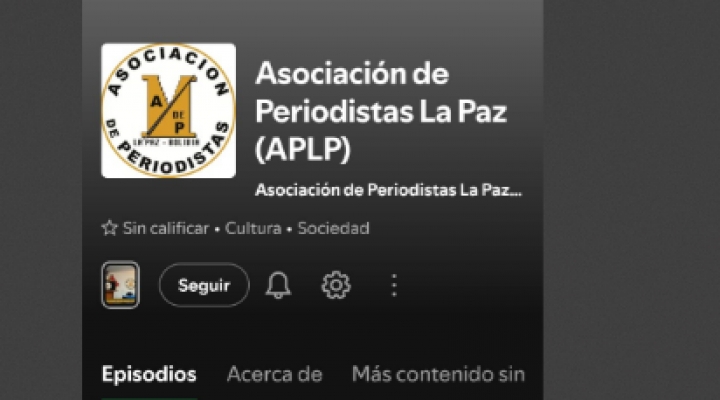Viewport: 720px width, 400px height.
Task: Follow the podcast with the Seguir button
Action: 204,285
